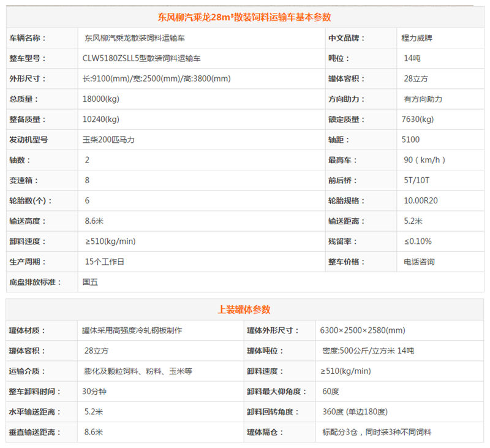Image resolution: width=490 pixels, height=448 pixels.
Task: Click the 上装罐体参数 section header
Action: [245, 309]
